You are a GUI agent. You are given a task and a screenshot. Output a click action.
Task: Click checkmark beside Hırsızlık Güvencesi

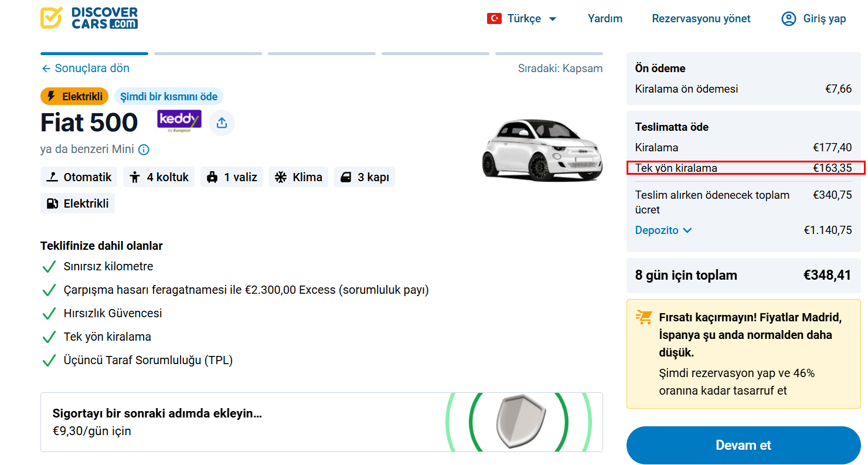click(x=49, y=314)
